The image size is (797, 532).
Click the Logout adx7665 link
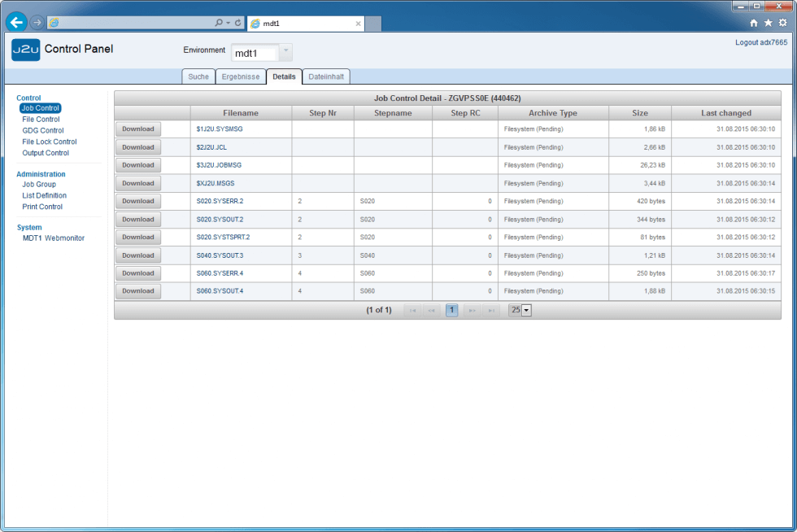pos(760,41)
